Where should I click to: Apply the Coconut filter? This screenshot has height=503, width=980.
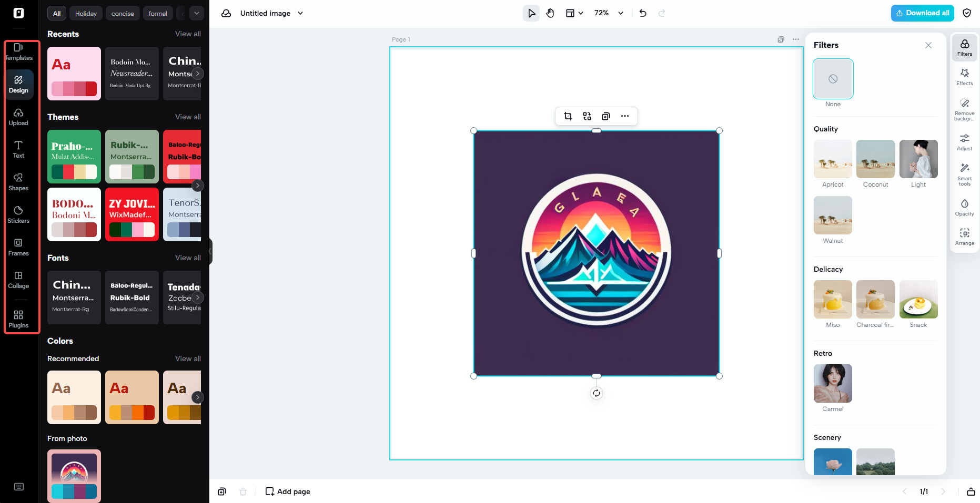(876, 159)
